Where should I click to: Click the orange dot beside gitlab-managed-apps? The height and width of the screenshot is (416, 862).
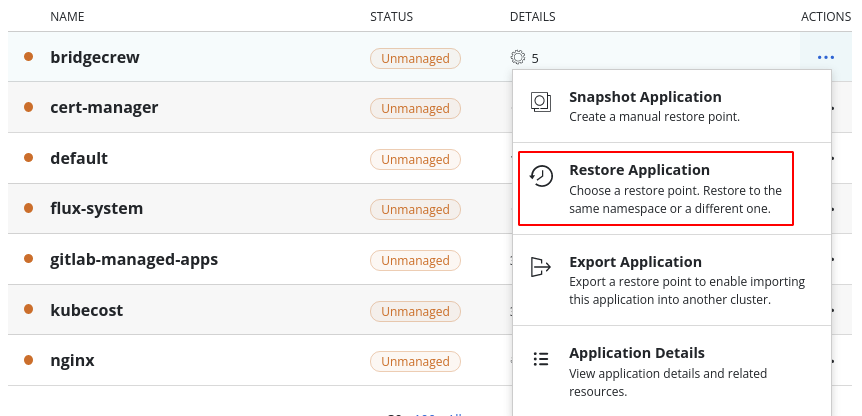29,259
